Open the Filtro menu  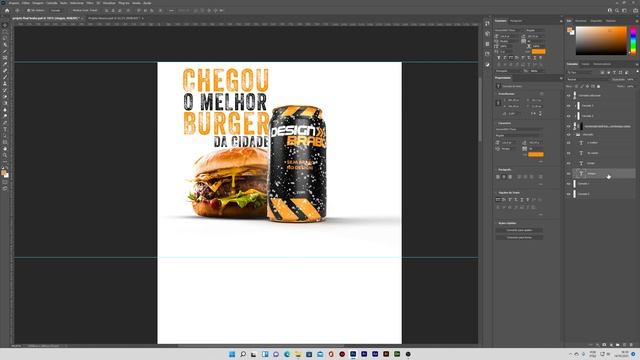(90, 3)
